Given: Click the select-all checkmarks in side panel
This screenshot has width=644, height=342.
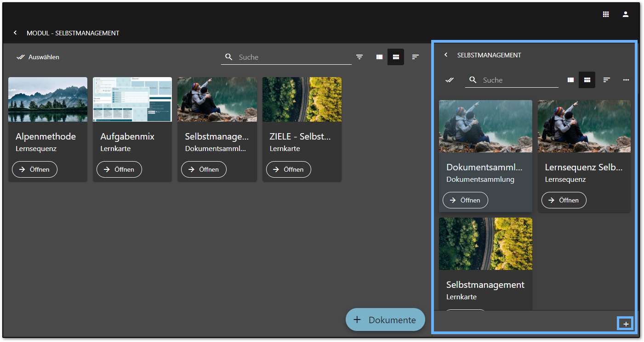Looking at the screenshot, I should coord(450,80).
